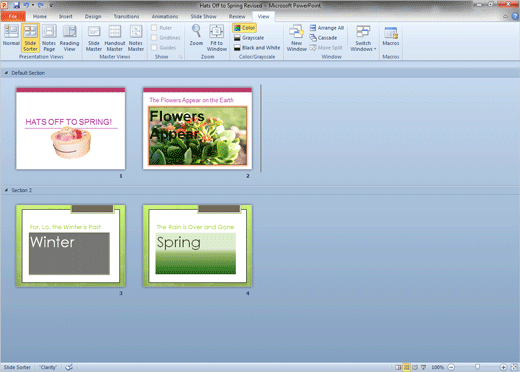The width and height of the screenshot is (520, 372).
Task: Open the Notes Page view
Action: coord(49,38)
